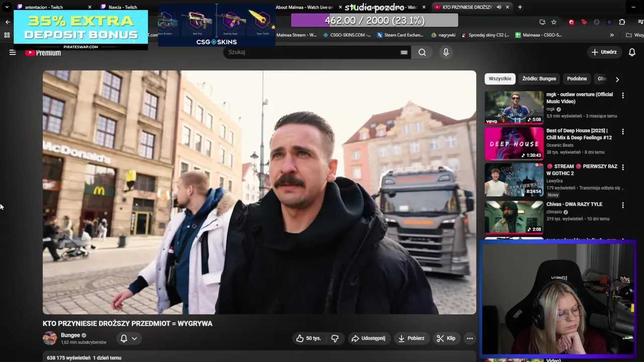Dislike the video
The width and height of the screenshot is (644, 362).
point(335,338)
